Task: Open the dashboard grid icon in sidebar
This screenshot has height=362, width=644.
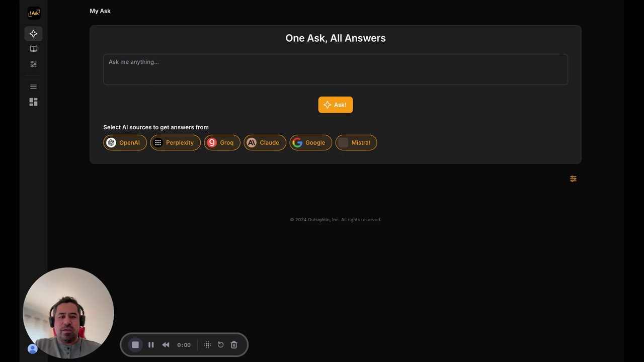Action: [x=33, y=102]
